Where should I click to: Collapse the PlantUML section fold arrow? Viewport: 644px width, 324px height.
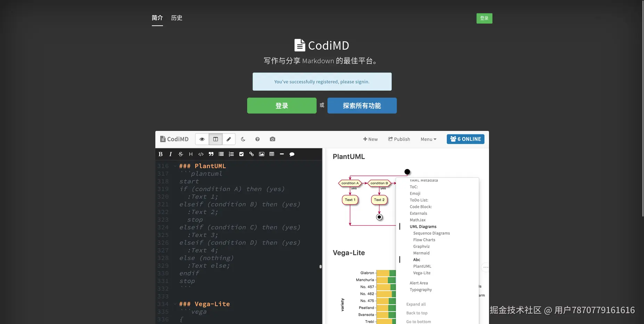coord(175,166)
